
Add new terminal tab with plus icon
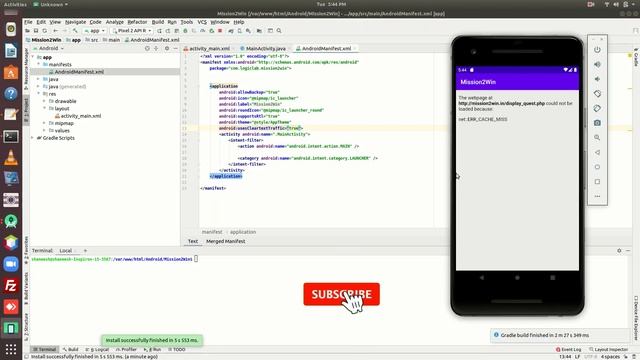click(85, 251)
